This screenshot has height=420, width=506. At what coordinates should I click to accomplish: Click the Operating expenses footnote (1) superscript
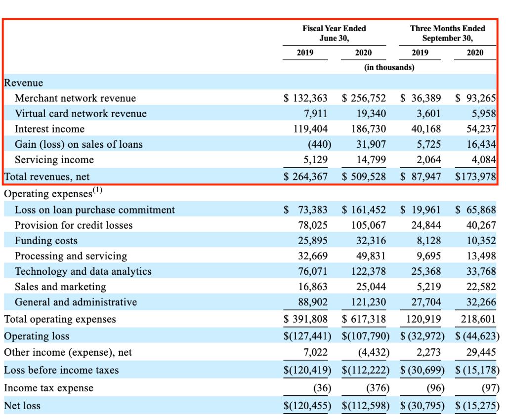(x=97, y=190)
